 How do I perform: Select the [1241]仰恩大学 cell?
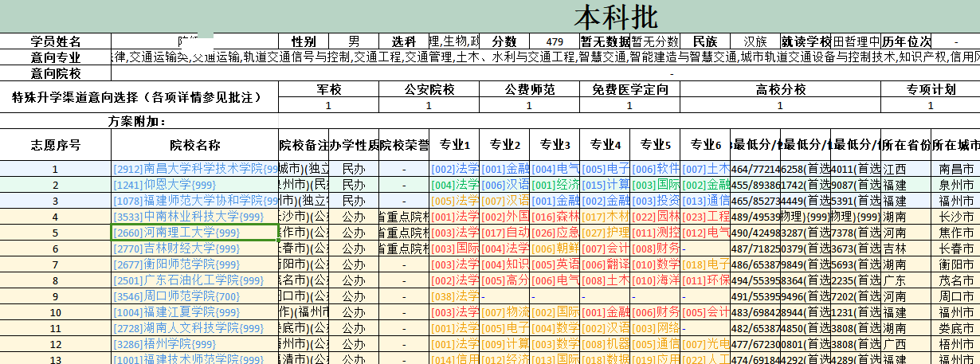click(x=195, y=185)
